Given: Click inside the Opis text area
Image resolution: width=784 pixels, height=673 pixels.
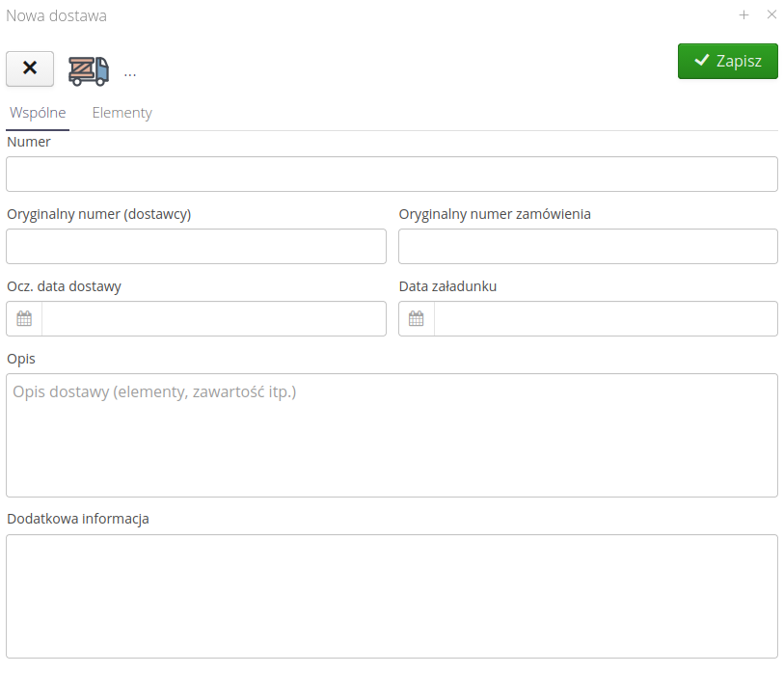Looking at the screenshot, I should (x=392, y=436).
